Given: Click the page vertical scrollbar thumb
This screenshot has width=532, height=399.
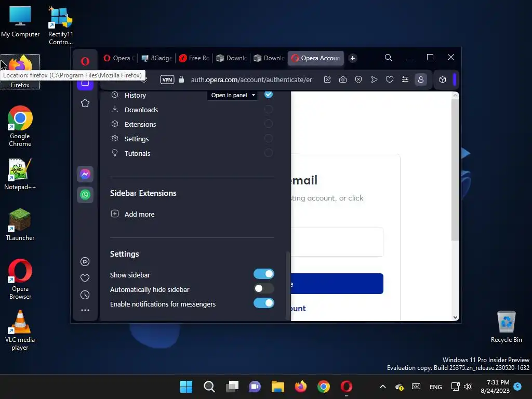Looking at the screenshot, I should (455, 170).
